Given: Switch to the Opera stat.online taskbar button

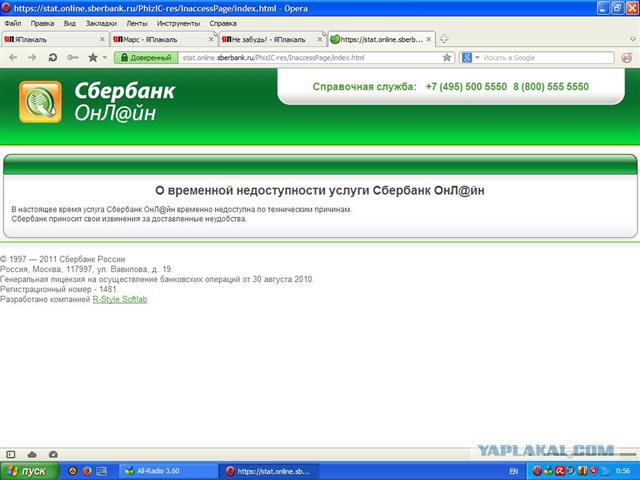Looking at the screenshot, I should click(269, 471).
